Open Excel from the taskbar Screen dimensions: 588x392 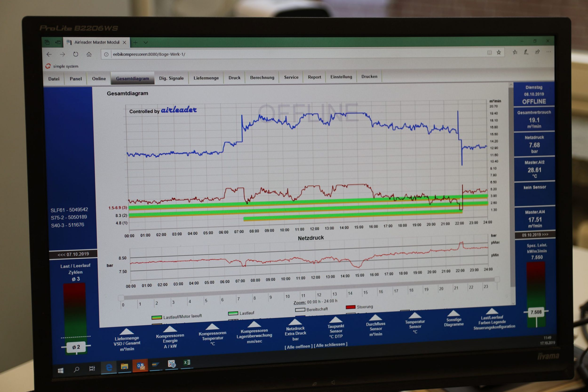click(187, 363)
